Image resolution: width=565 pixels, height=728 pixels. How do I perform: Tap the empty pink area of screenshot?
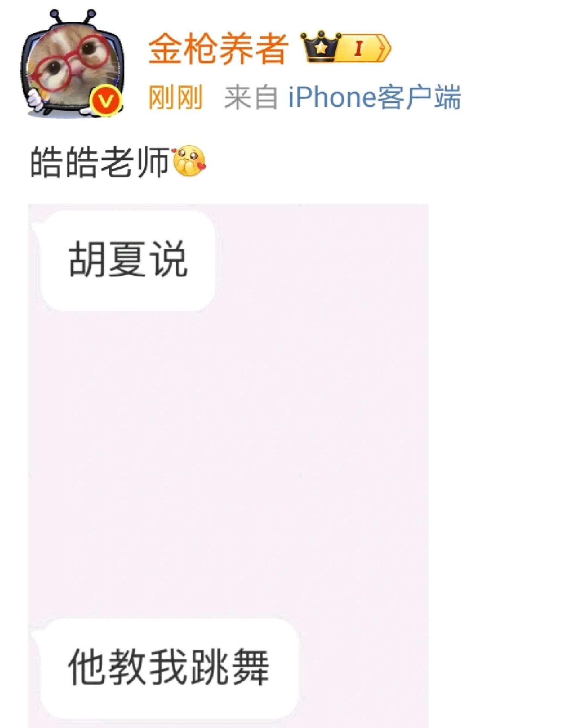[228, 463]
